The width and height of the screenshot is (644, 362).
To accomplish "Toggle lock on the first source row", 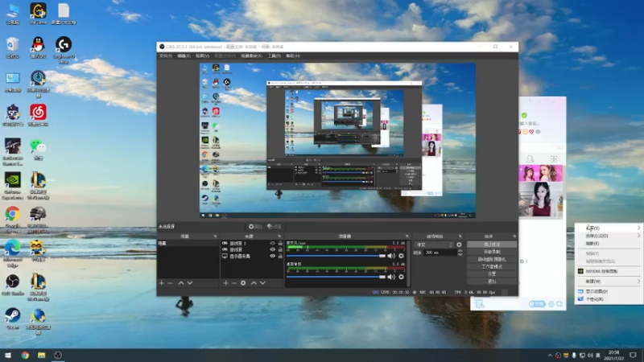I will (280, 244).
